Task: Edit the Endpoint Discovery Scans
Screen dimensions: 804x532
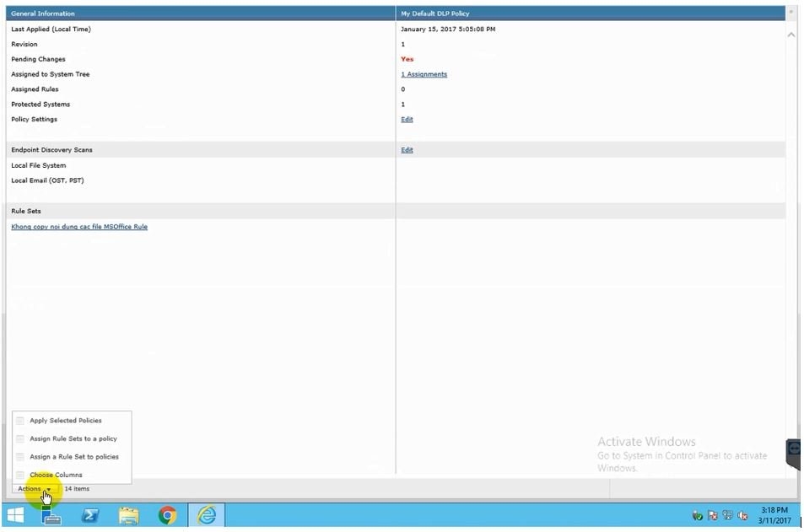Action: [407, 150]
